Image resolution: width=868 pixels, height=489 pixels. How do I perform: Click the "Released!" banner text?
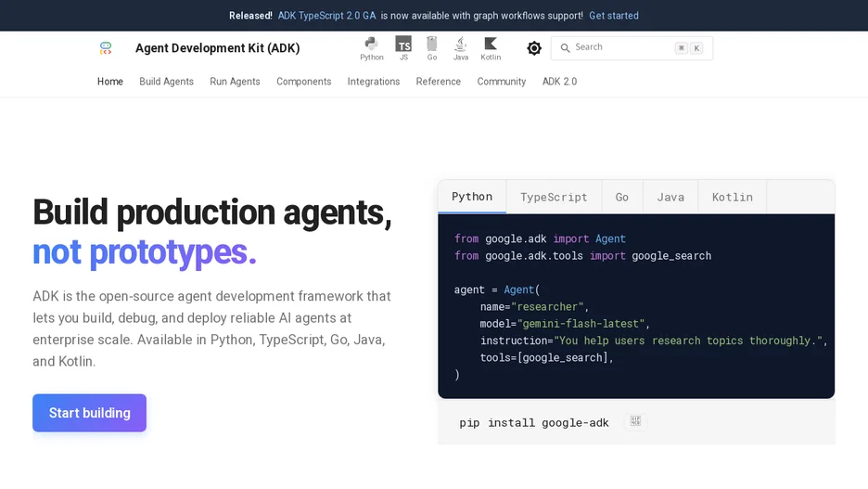pyautogui.click(x=250, y=16)
